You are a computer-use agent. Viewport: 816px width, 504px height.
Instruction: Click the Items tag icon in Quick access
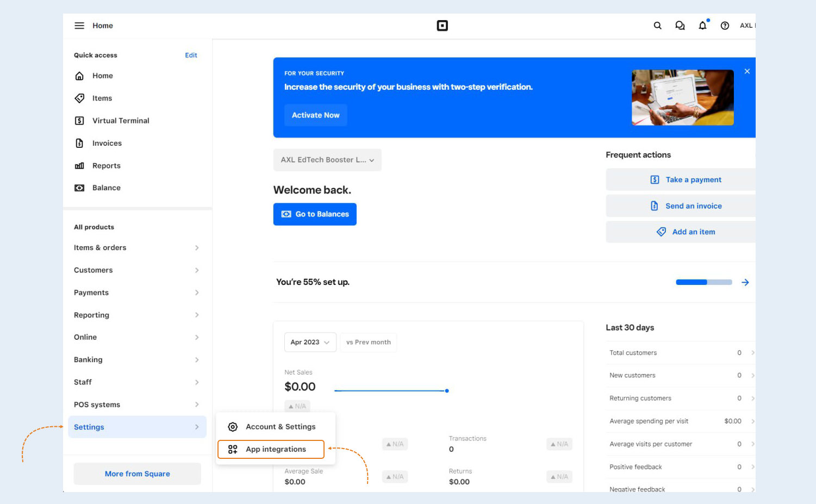[x=79, y=98]
